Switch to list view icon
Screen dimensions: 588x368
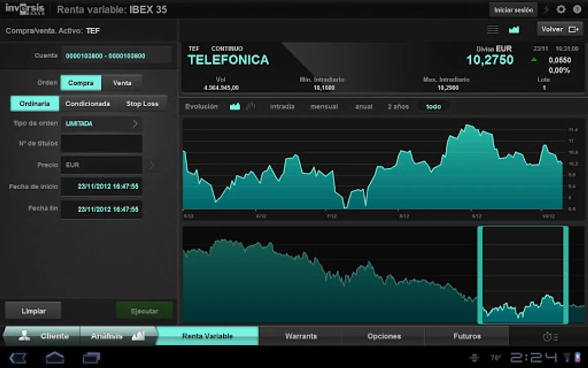[x=492, y=29]
